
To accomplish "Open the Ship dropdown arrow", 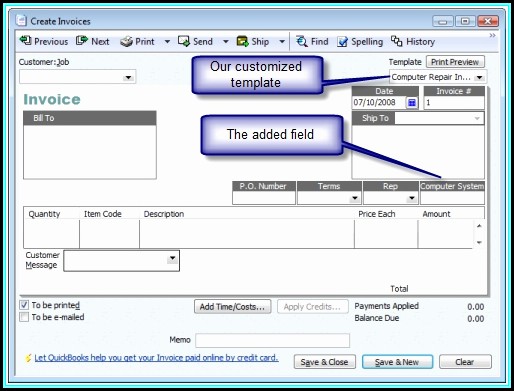I will 282,42.
